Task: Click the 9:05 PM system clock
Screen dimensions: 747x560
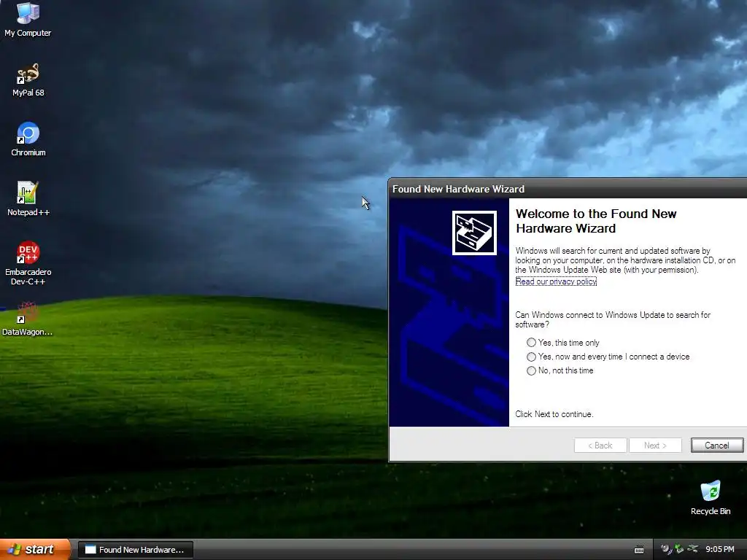Action: tap(720, 549)
